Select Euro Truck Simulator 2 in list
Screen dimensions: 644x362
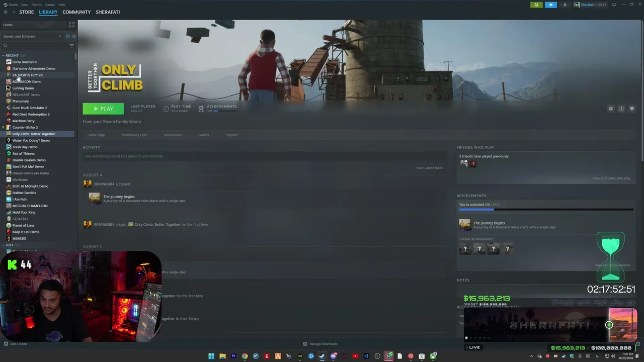point(38,108)
